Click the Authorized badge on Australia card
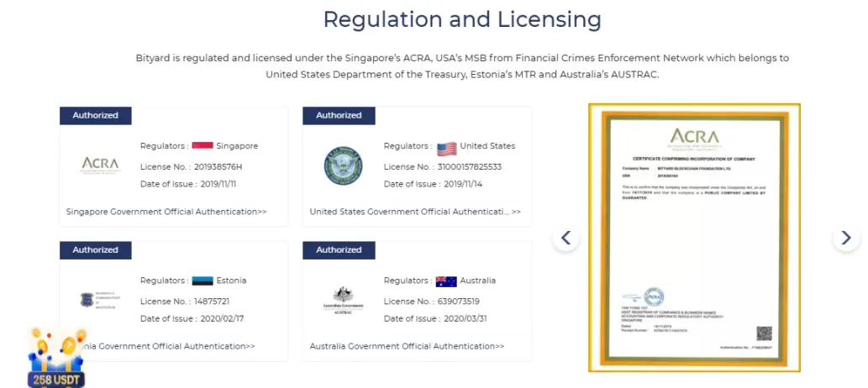This screenshot has width=868, height=388. click(339, 250)
